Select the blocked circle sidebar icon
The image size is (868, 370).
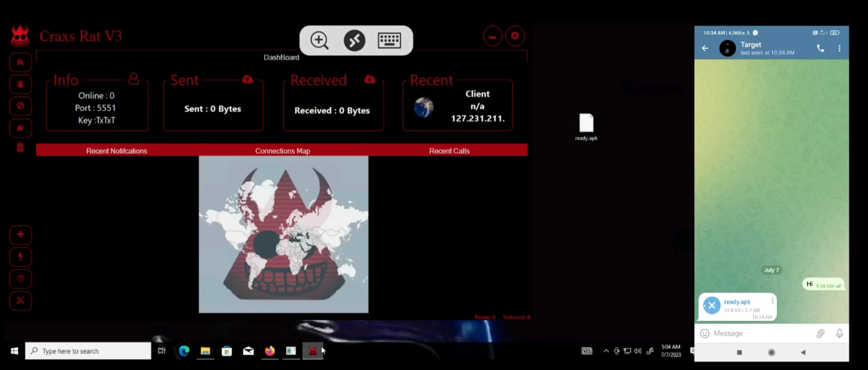(x=21, y=106)
